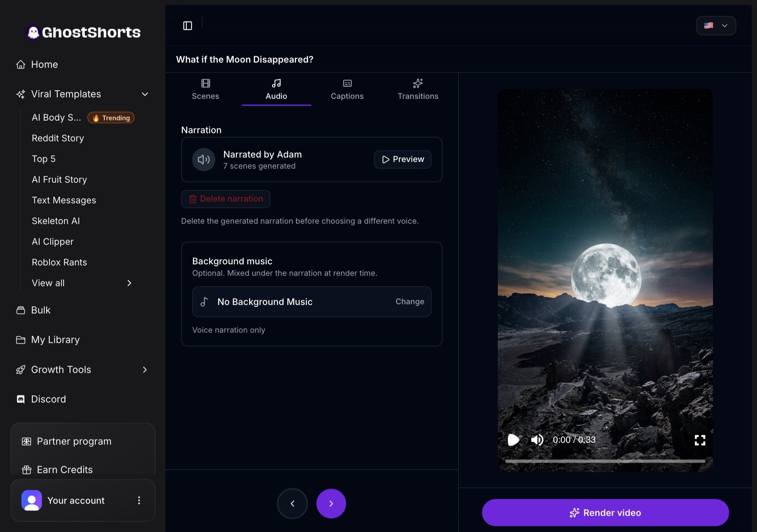Expand the Growth Tools submenu

145,369
